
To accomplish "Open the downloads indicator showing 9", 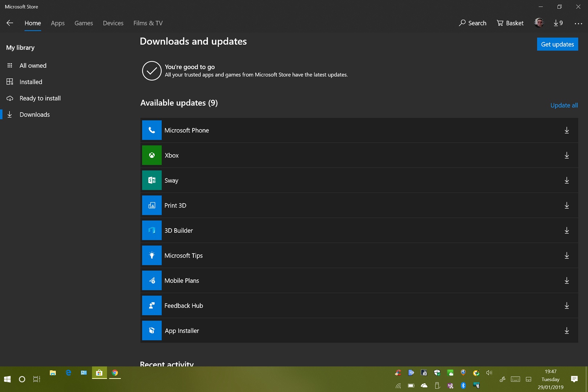I will (558, 23).
